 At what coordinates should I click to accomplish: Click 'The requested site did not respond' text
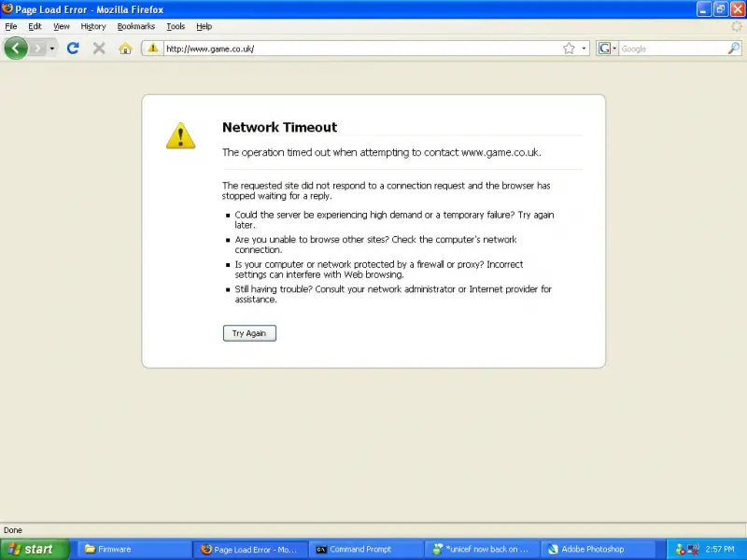pyautogui.click(x=386, y=190)
